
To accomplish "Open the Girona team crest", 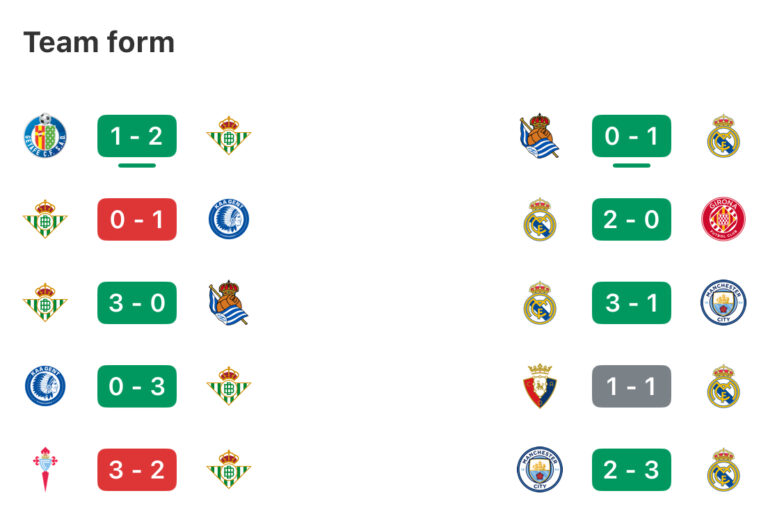I will point(723,219).
